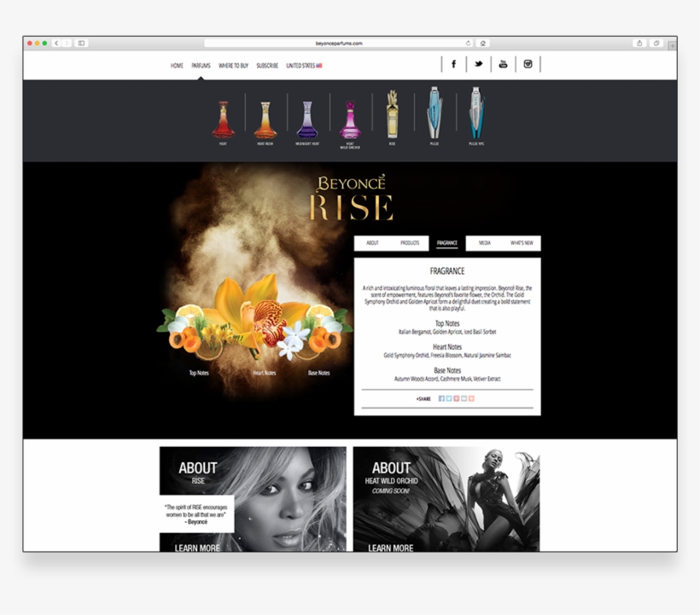The width and height of the screenshot is (700, 615).
Task: Open the What's New tab
Action: pos(522,243)
